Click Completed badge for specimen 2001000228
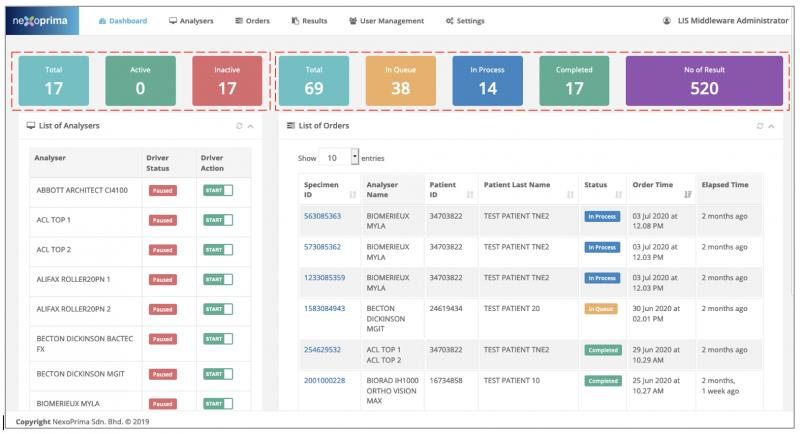 pos(603,380)
